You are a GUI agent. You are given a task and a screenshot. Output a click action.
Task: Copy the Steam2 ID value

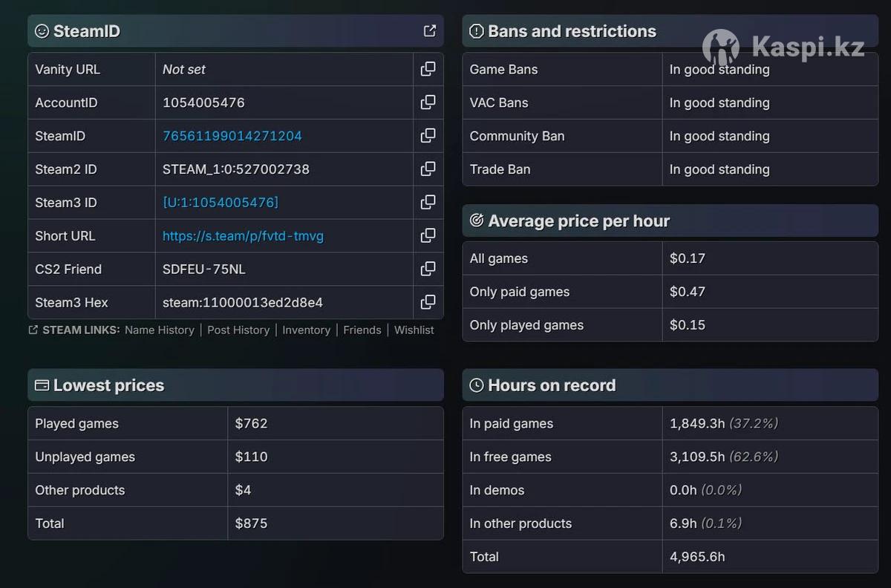click(428, 169)
